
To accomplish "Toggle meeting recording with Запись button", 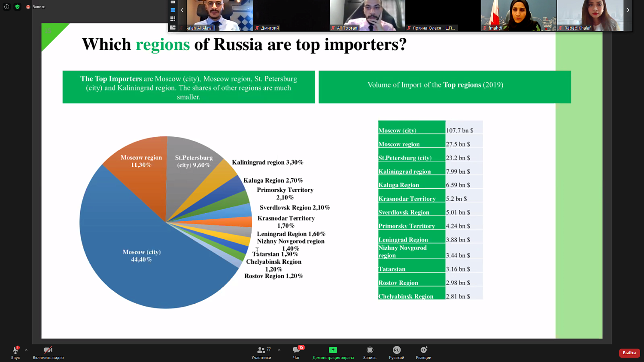I will coord(370,353).
